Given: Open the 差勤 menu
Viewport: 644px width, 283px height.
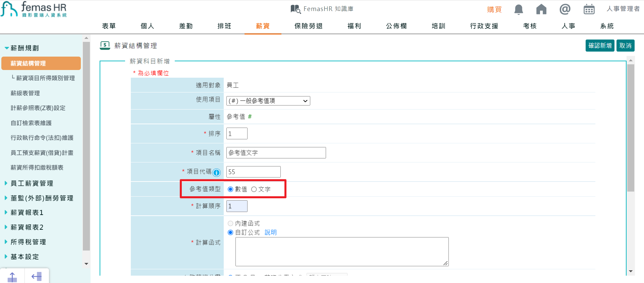Looking at the screenshot, I should click(x=186, y=26).
